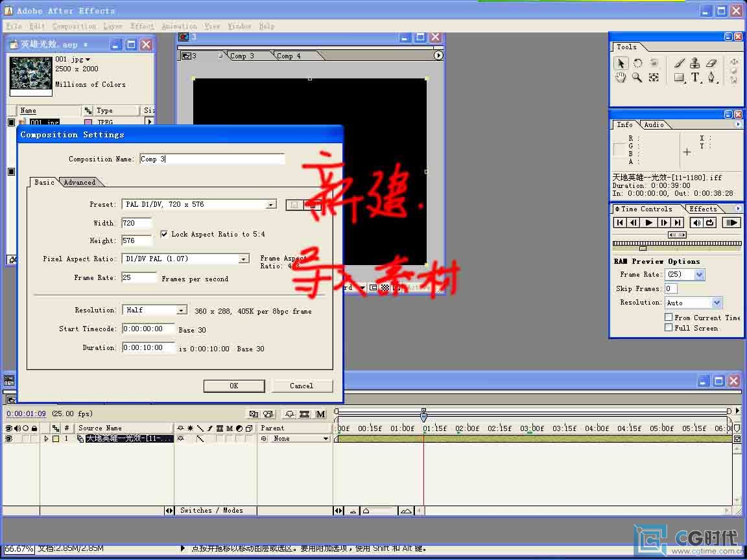747x560 pixels.
Task: Expand layer 1 properties triangle
Action: tap(46, 439)
